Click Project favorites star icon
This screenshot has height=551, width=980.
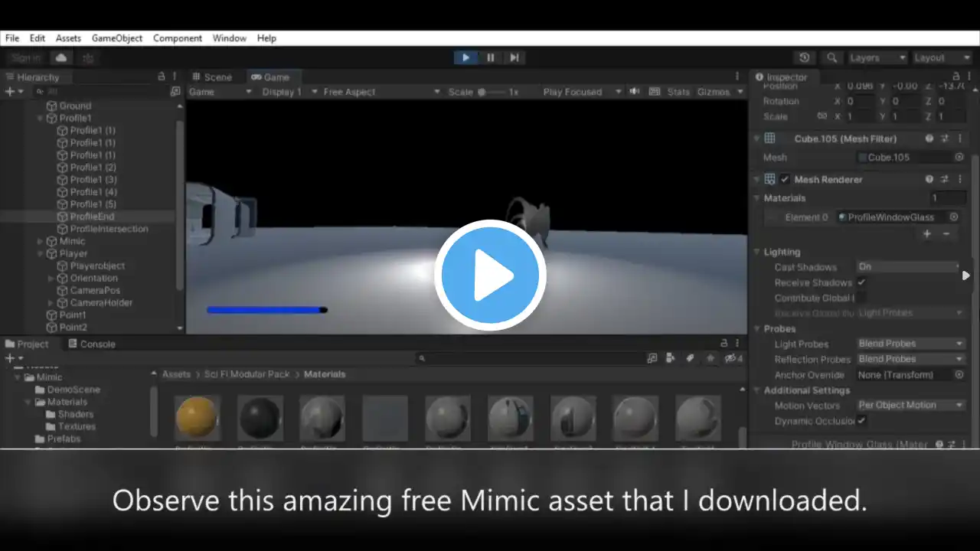710,358
